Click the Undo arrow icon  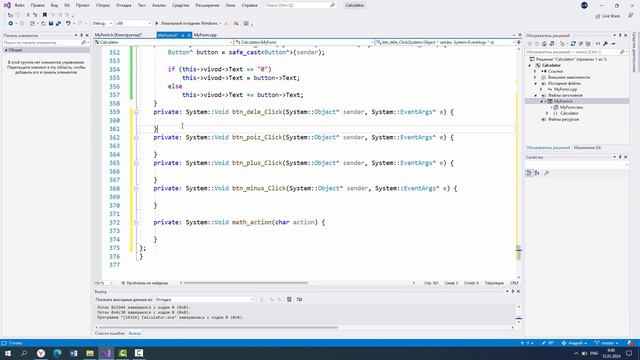(x=68, y=24)
